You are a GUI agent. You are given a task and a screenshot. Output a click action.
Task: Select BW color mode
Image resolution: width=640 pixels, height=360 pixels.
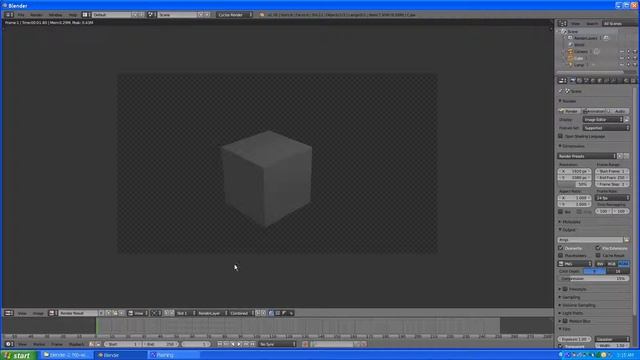click(x=600, y=264)
